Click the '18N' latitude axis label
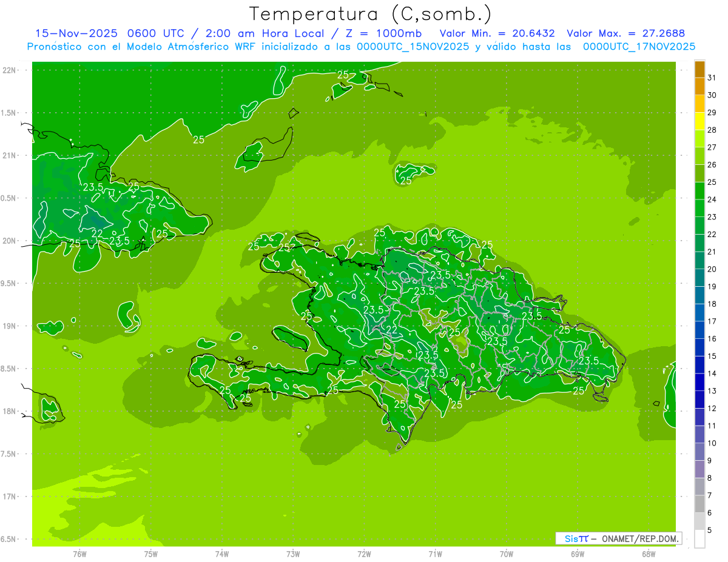Viewport: 728px width, 562px height. [9, 411]
